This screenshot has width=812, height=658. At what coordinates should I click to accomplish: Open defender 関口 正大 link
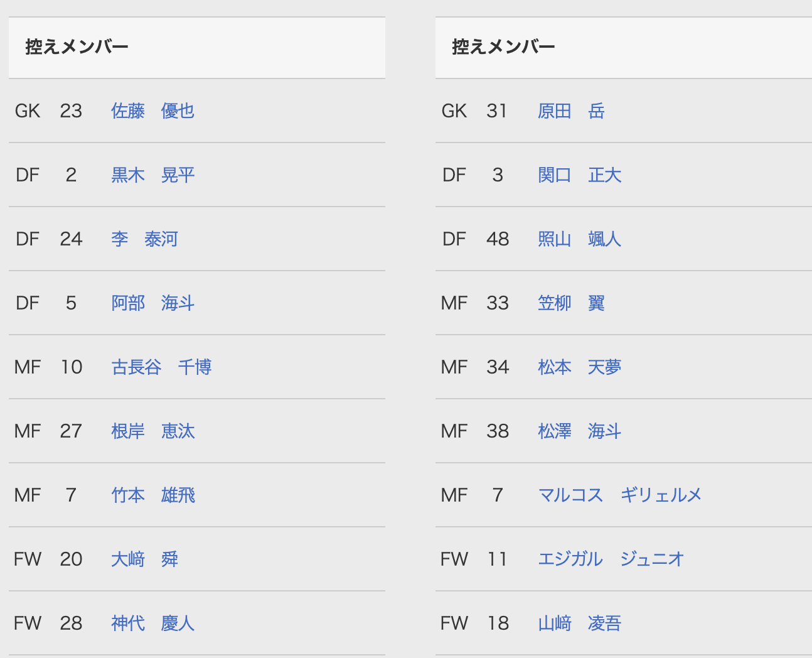[x=579, y=175]
